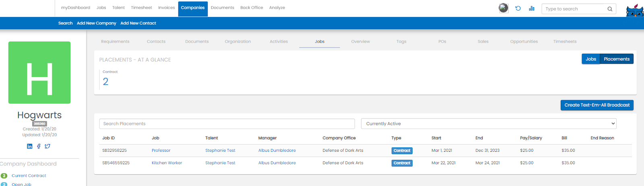The height and width of the screenshot is (186, 644).
Task: Click job ID SB546559225
Action: [x=116, y=163]
